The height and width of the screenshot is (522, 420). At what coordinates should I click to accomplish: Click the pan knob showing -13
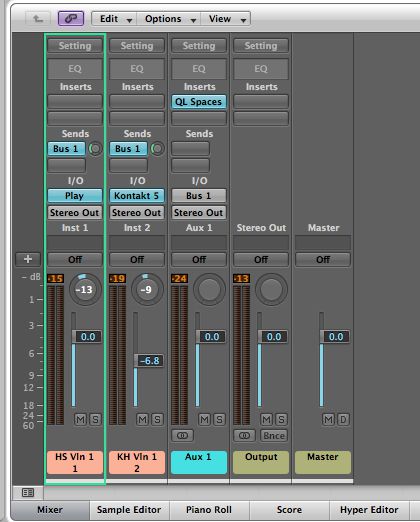point(85,289)
